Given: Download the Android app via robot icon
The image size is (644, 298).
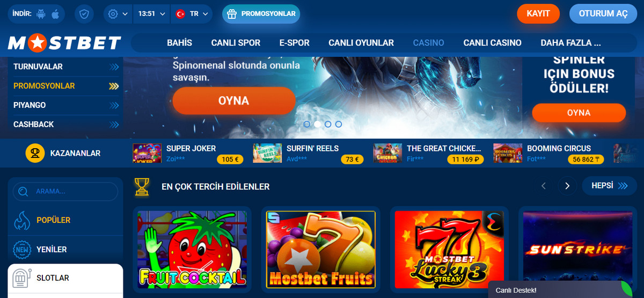Looking at the screenshot, I should point(42,14).
